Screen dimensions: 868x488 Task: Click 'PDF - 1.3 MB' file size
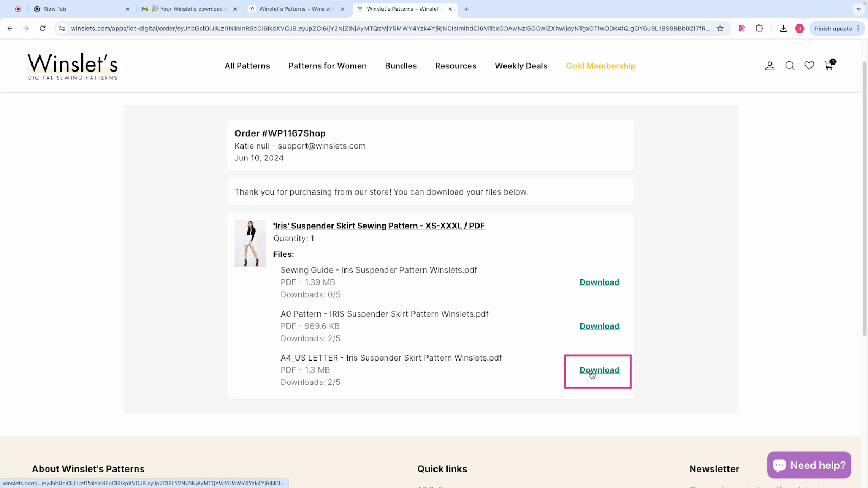point(305,370)
